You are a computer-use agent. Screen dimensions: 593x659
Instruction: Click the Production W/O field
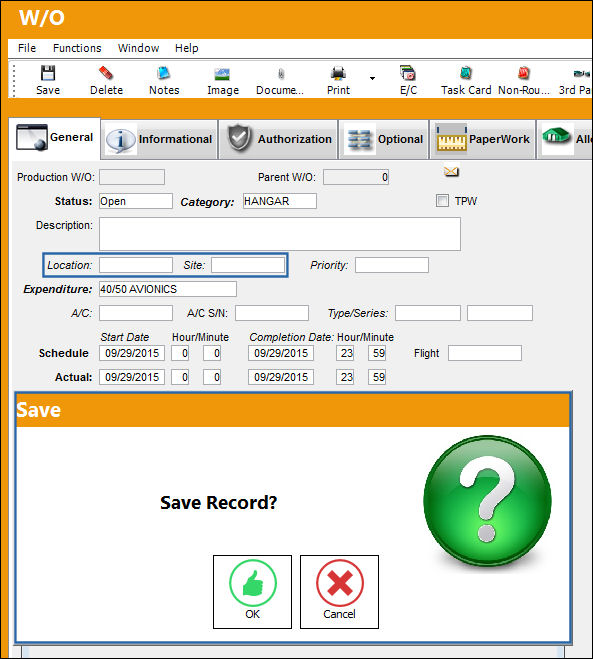point(132,177)
